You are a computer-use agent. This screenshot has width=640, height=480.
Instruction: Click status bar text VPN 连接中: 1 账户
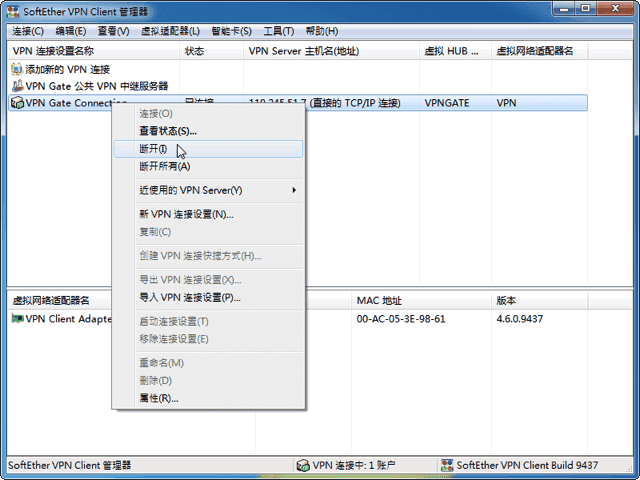pos(354,465)
